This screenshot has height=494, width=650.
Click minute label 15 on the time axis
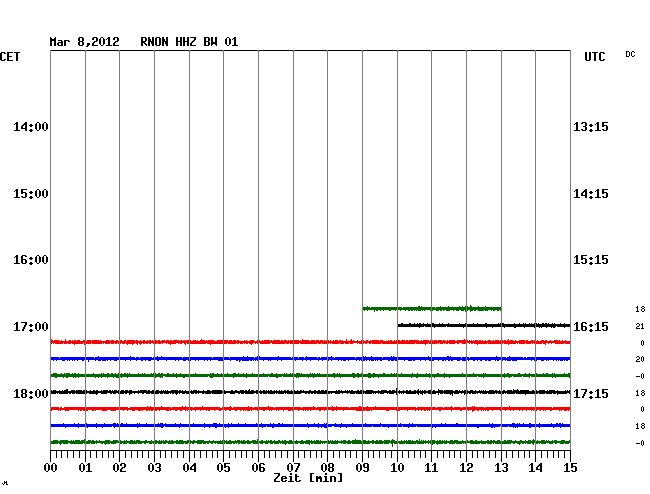pos(570,468)
